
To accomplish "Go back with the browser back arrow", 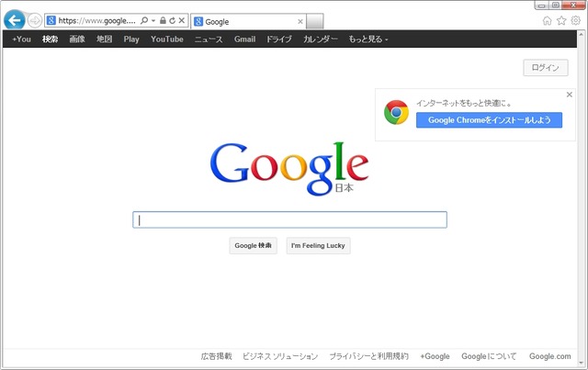I will point(15,20).
